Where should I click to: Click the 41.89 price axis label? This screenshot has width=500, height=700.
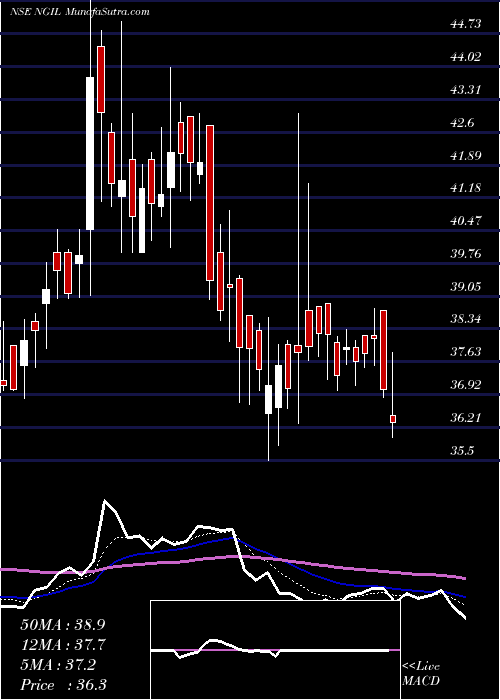[x=466, y=156]
